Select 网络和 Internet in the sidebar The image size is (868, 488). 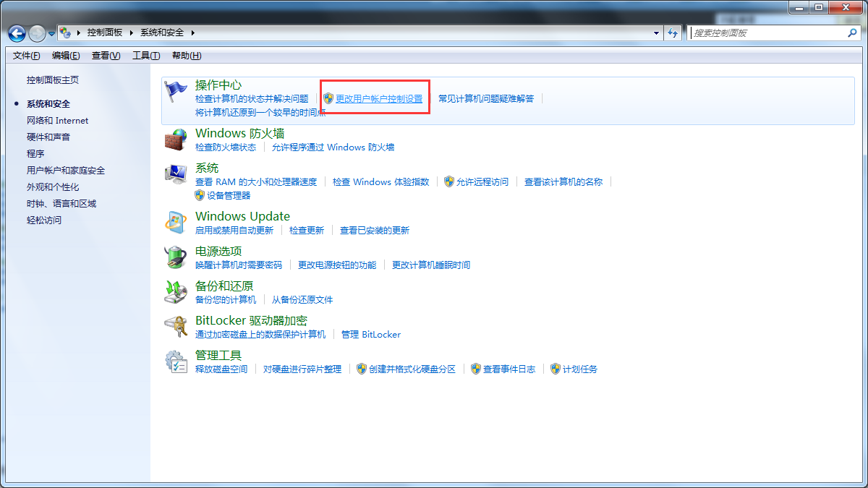[x=58, y=121]
